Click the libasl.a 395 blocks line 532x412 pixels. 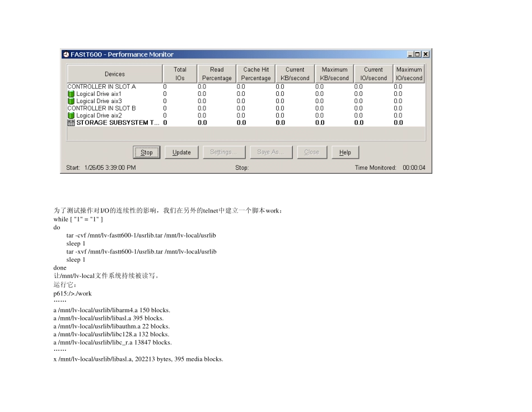click(x=109, y=318)
